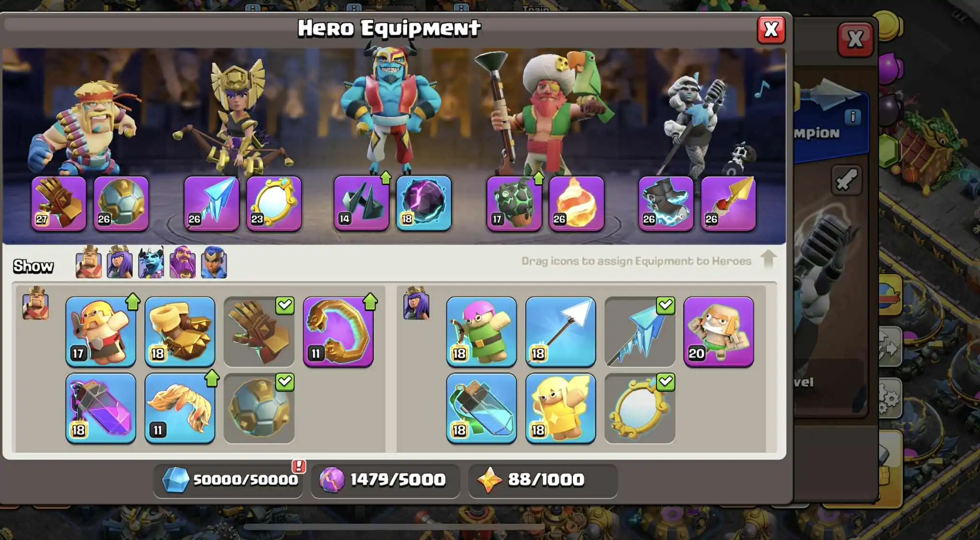Viewport: 980px width, 540px height.
Task: Toggle the equipped Spiky Ball checkmark item
Action: (x=259, y=408)
